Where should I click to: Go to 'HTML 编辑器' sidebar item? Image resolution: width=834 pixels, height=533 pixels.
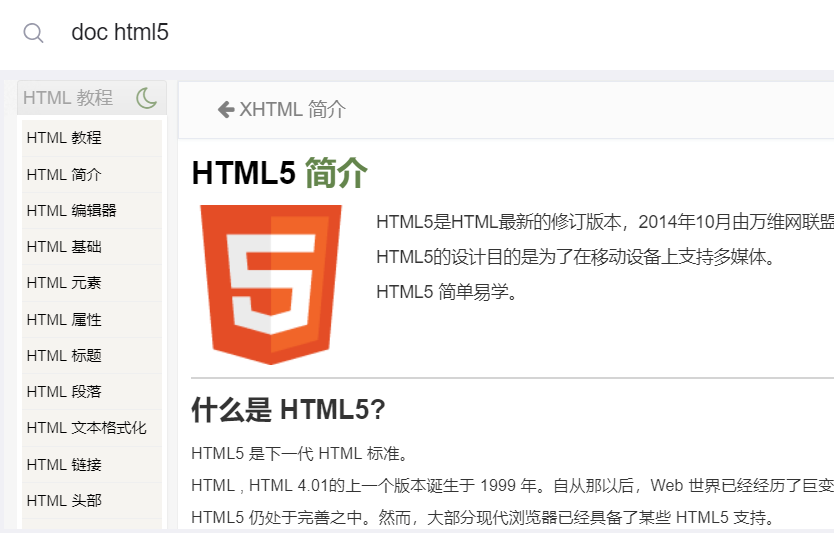(91, 211)
